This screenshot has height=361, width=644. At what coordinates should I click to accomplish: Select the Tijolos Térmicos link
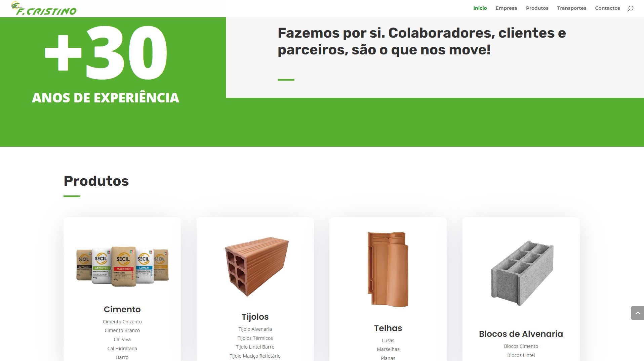coord(255,338)
